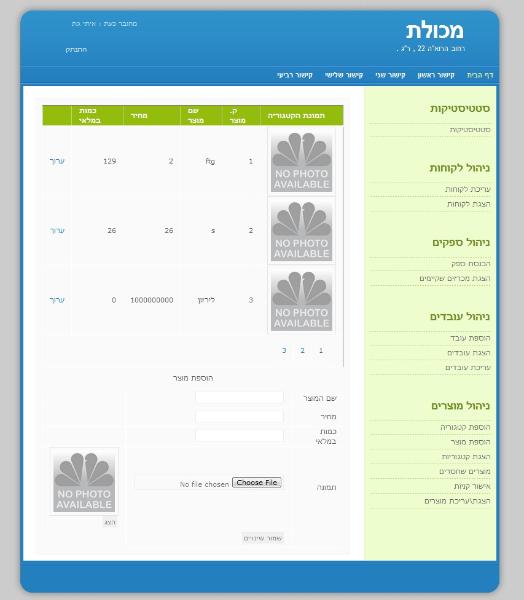
Task: Click the מחיר price input field
Action: click(239, 416)
